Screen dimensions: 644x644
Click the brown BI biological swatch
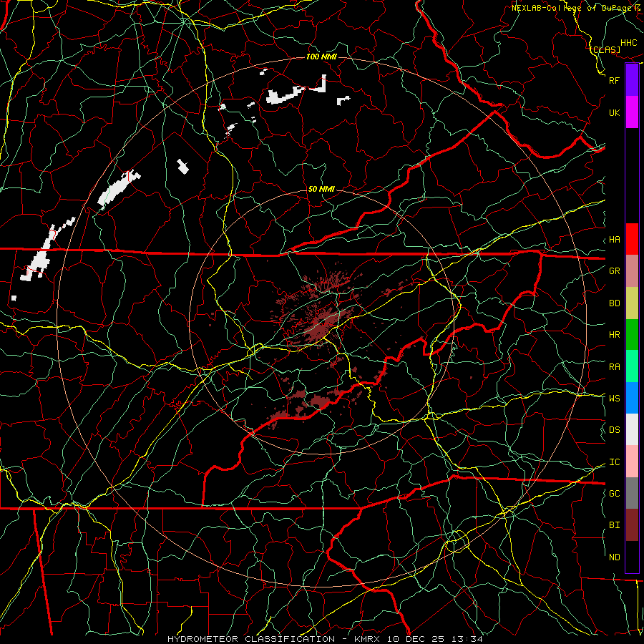tap(632, 525)
